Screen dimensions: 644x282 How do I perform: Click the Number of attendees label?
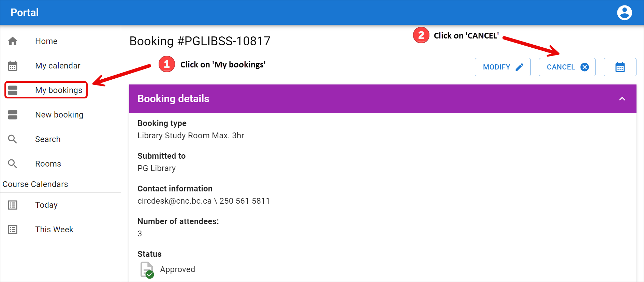tap(178, 221)
